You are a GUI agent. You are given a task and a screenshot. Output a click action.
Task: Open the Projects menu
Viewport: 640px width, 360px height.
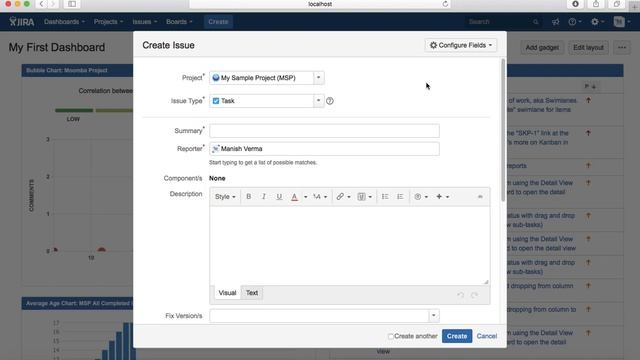(x=108, y=22)
